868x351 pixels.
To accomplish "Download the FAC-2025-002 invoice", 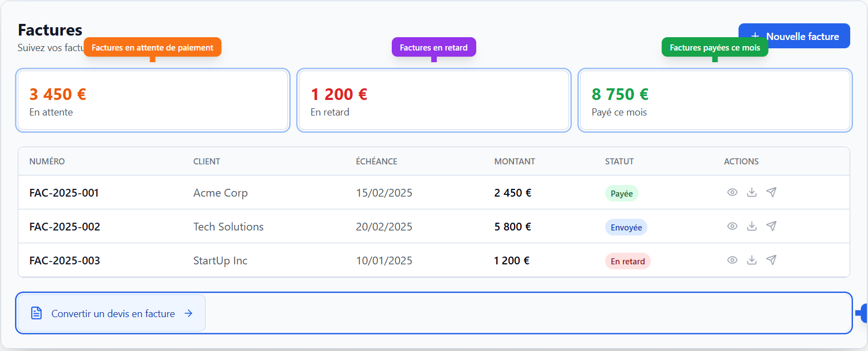I will pos(752,226).
